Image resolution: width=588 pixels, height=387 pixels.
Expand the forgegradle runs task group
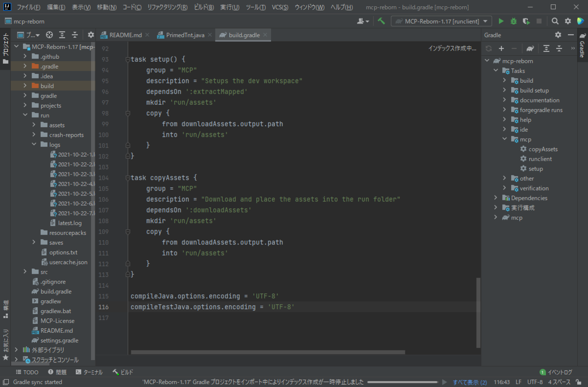point(505,110)
